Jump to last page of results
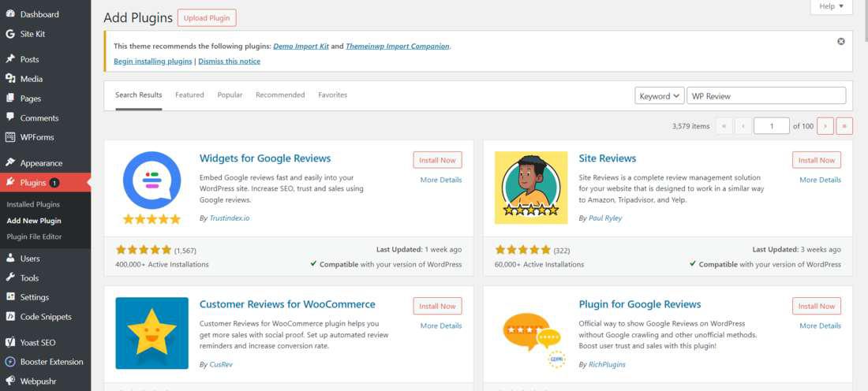The width and height of the screenshot is (868, 391). [x=844, y=126]
